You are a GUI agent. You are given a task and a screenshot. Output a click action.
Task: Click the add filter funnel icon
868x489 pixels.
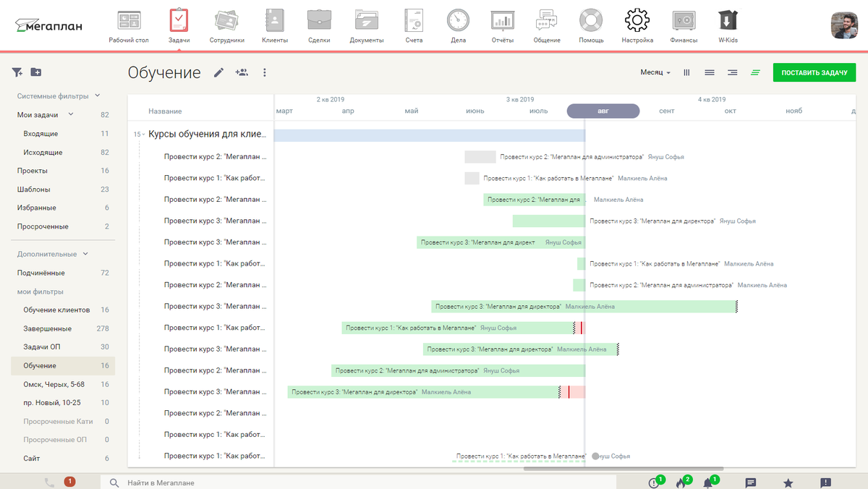point(17,72)
